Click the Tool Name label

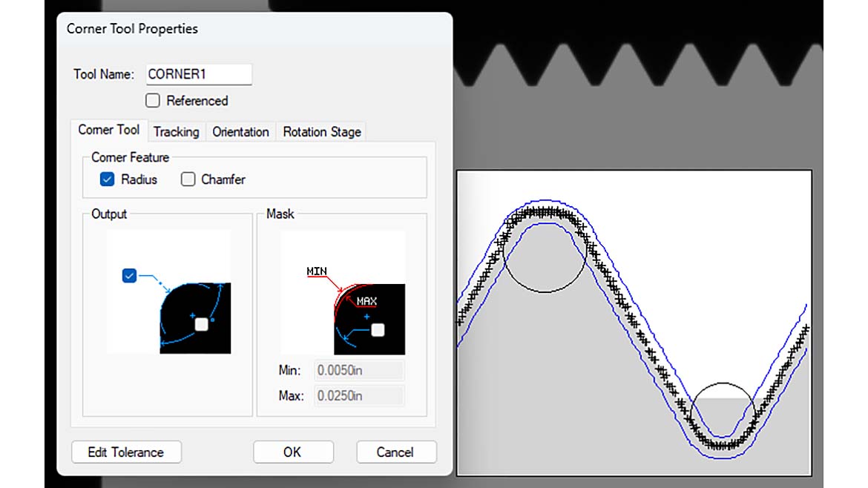[x=104, y=74]
